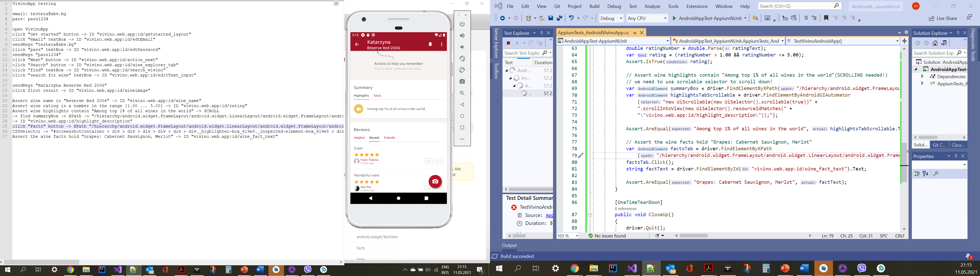This screenshot has width=980, height=276.
Task: Click Navigate Backward arrow in VS toolbar
Action: [503, 18]
